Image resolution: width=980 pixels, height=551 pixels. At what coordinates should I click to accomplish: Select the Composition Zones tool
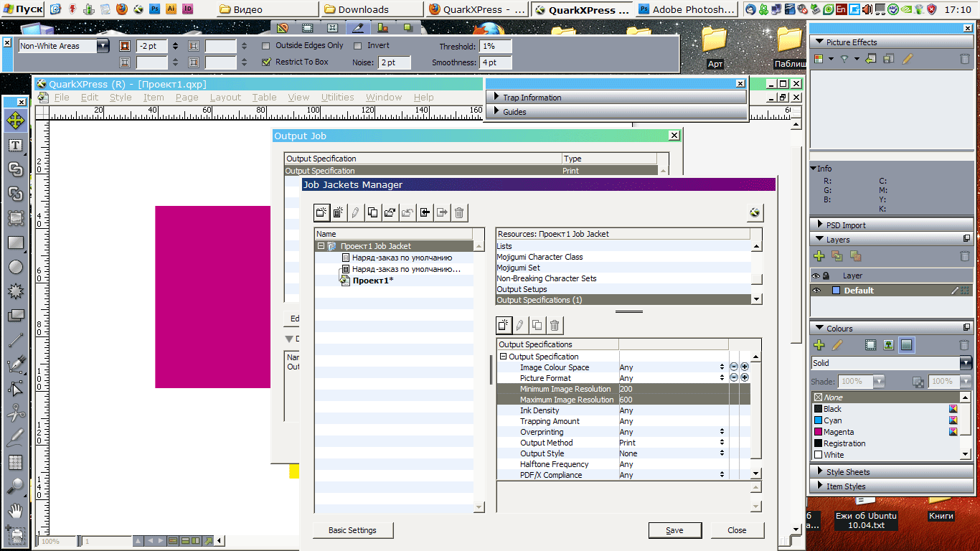pyautogui.click(x=15, y=316)
